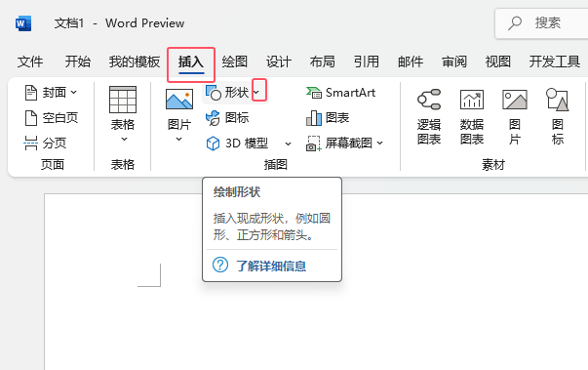Click the 绘制形状 tooltip title
This screenshot has width=588, height=370.
[237, 192]
